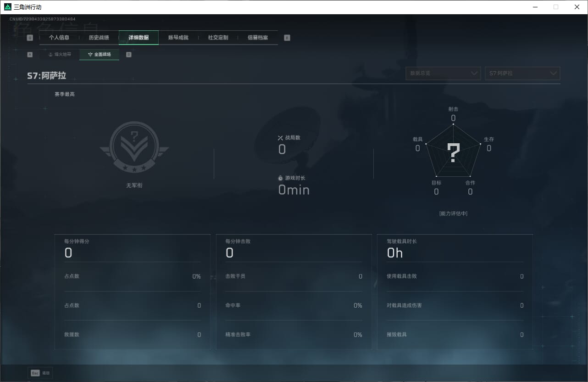This screenshot has height=382, width=588.
Task: Click the 命中率 stat row label
Action: point(233,305)
